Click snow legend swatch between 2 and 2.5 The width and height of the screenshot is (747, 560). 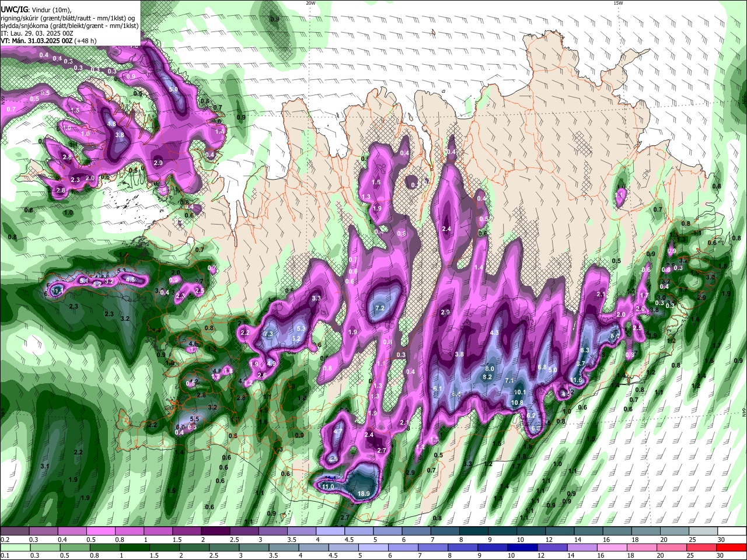[x=215, y=531]
